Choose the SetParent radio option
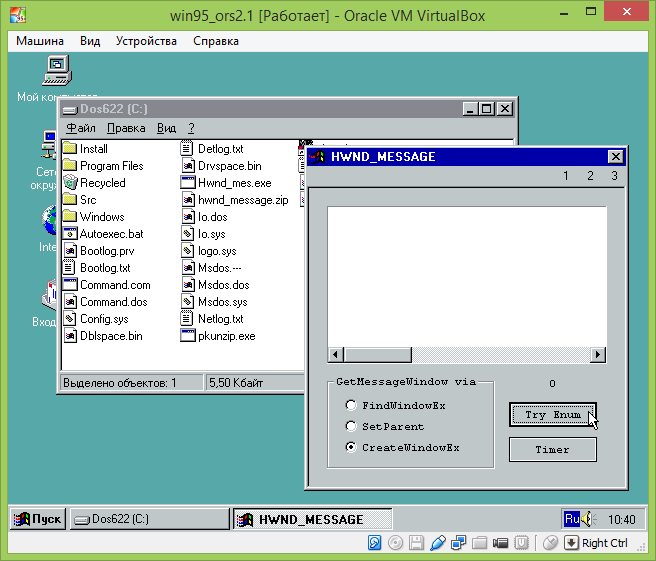The height and width of the screenshot is (561, 656). click(x=350, y=426)
